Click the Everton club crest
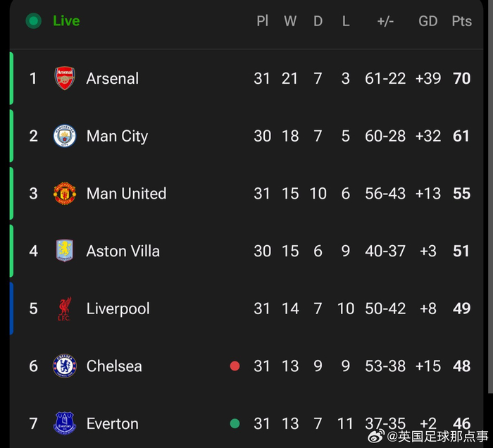The image size is (493, 448). [x=65, y=423]
